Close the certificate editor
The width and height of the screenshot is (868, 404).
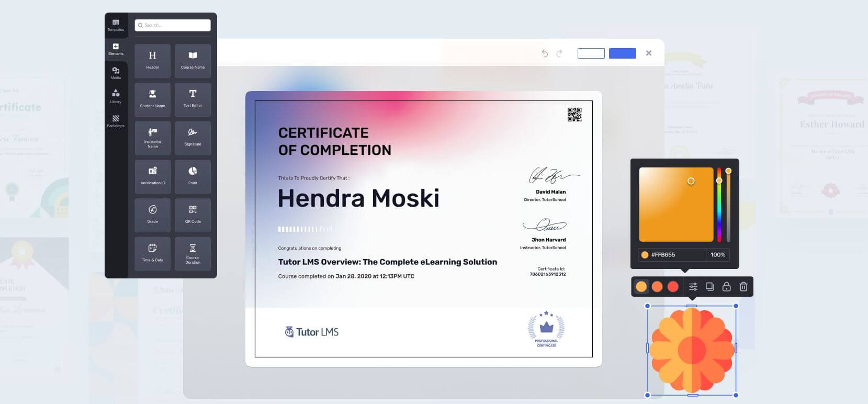[649, 53]
